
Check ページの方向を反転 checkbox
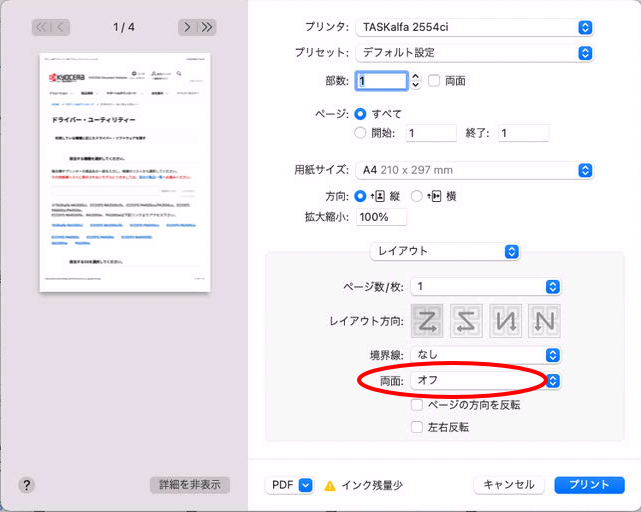[x=417, y=405]
